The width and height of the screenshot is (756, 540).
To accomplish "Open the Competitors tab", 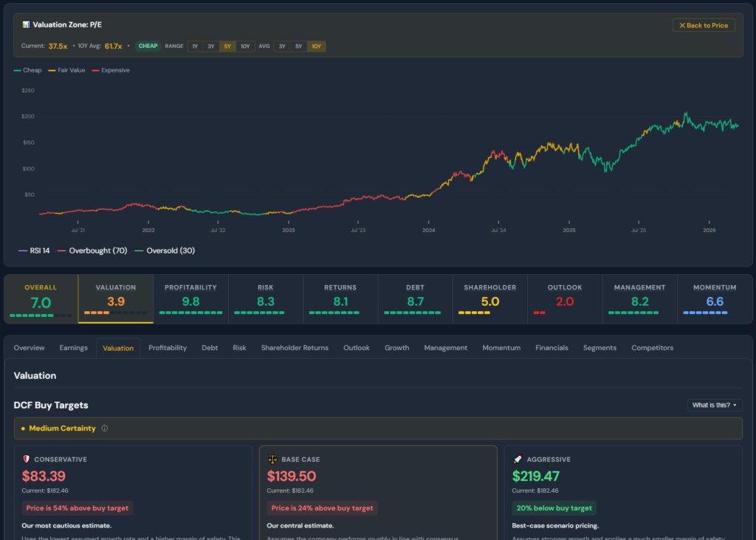I will [x=652, y=348].
